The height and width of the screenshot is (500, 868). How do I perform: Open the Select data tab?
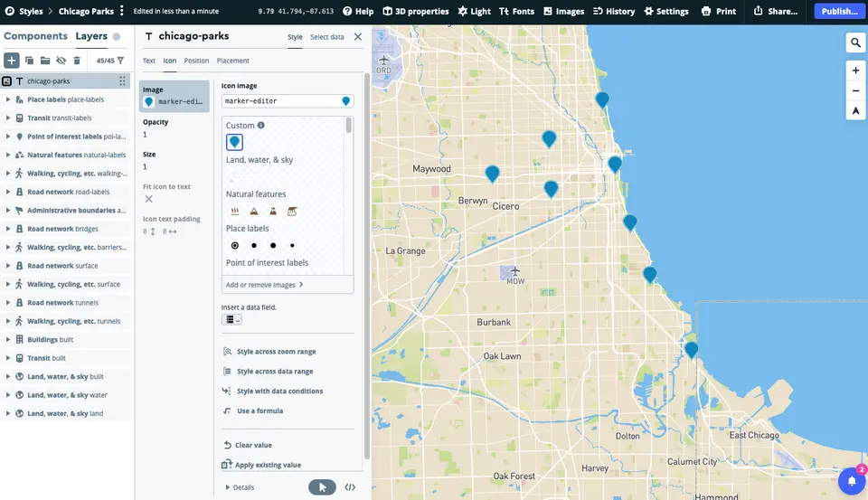click(327, 37)
